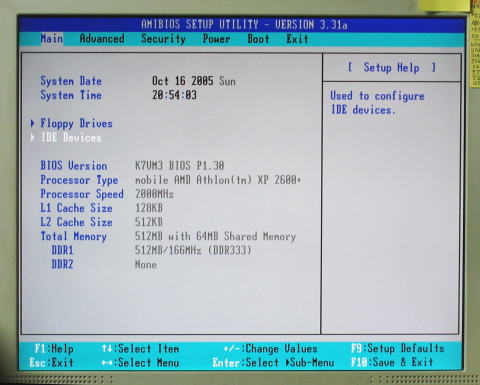Expand the Floppy Drives submenu arrow
This screenshot has height=385, width=480.
point(32,123)
